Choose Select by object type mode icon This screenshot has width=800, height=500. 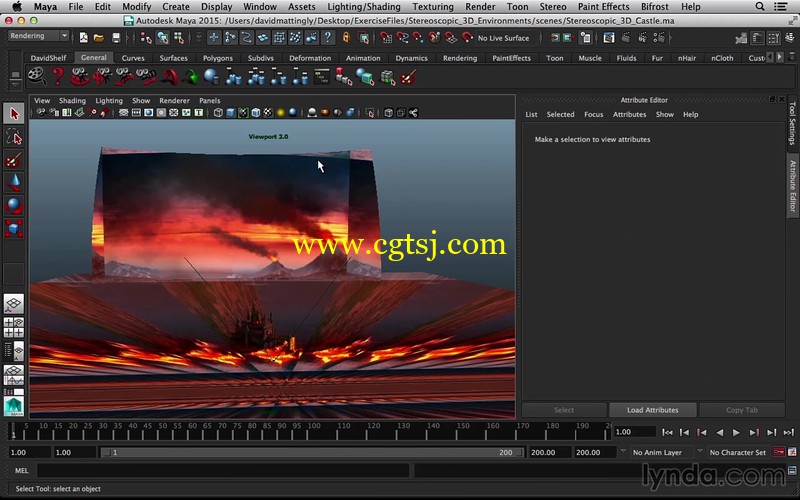[x=163, y=37]
